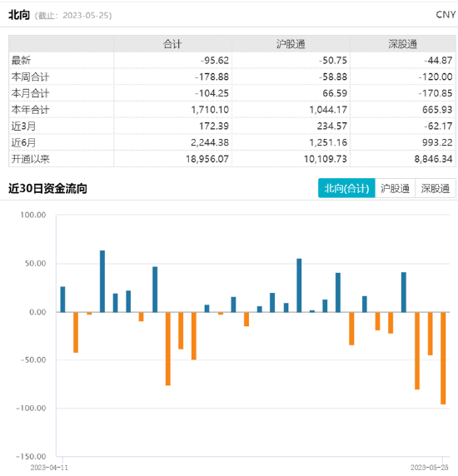Click the value 2,244.38 in the table

pyautogui.click(x=210, y=142)
